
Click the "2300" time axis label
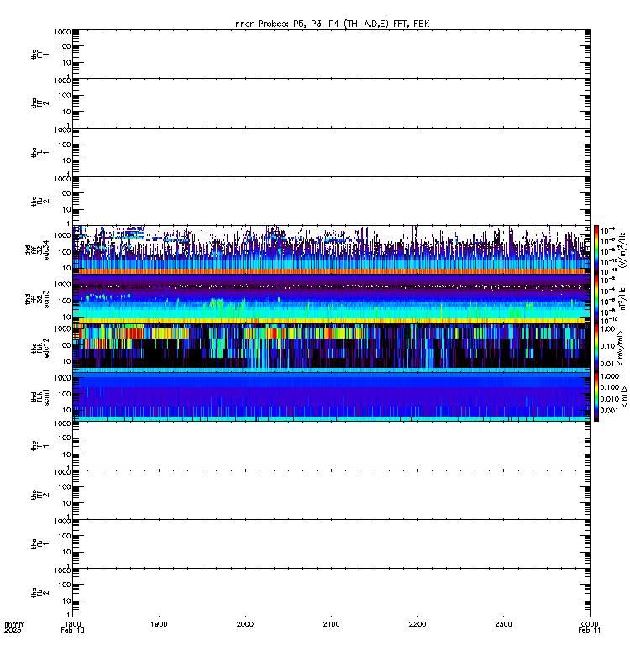point(503,624)
